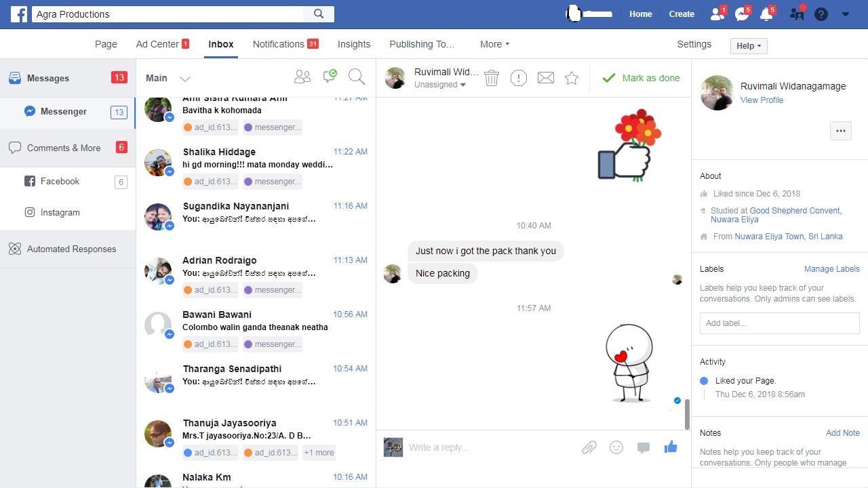868x488 pixels.
Task: Open the account arrow dropdown in top bar
Action: coord(846,14)
